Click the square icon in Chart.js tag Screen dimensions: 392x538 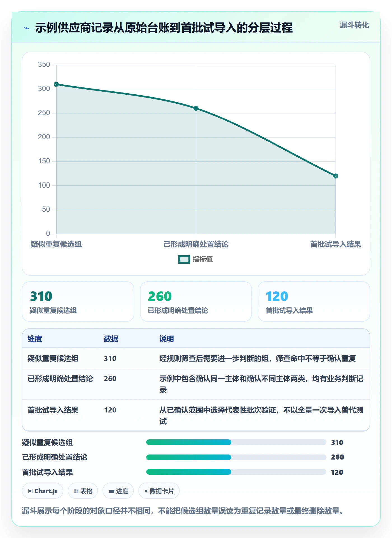(30, 491)
